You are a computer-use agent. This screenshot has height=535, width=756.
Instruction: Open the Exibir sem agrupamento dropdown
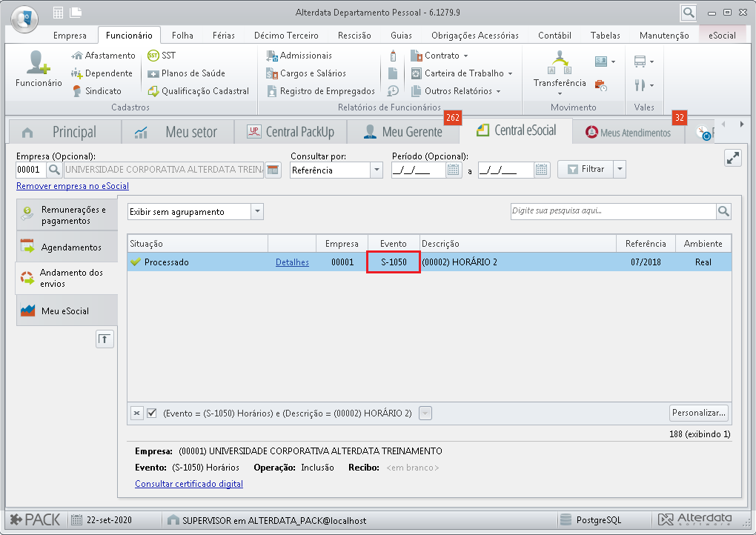(x=195, y=212)
